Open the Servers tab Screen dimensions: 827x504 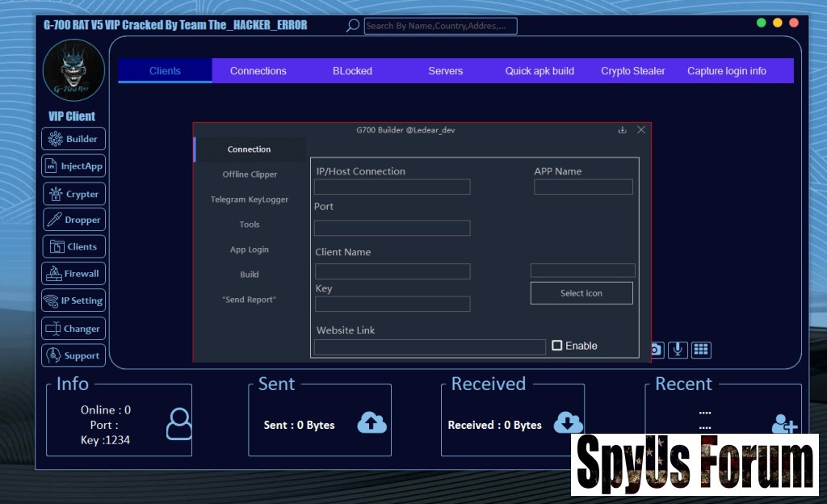[445, 71]
